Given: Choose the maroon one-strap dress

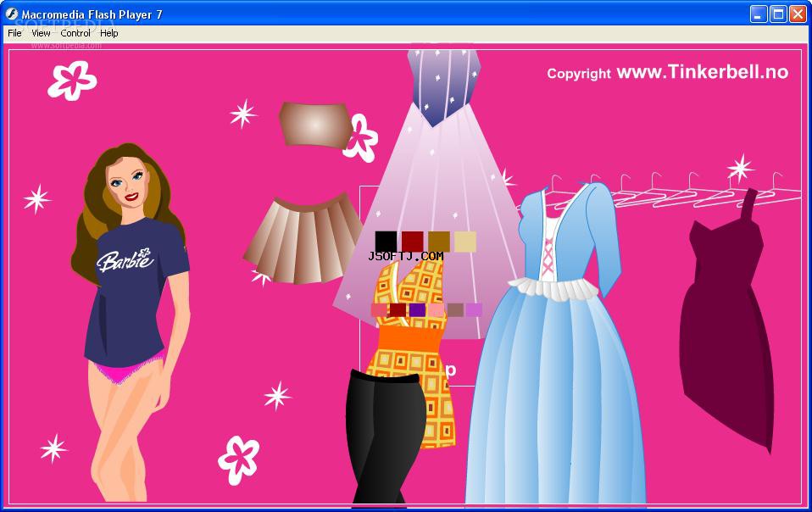Looking at the screenshot, I should pyautogui.click(x=727, y=321).
